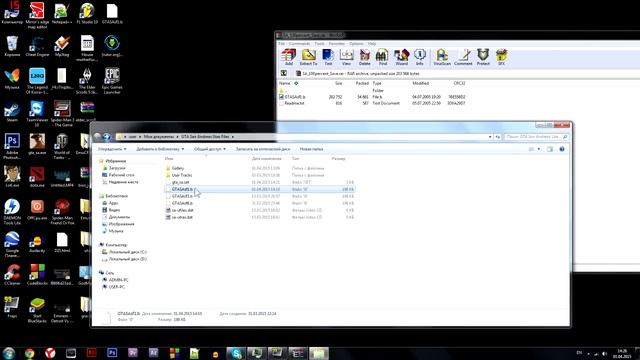This screenshot has width=640, height=360.
Task: Select the User Tracks folder
Action: 178,175
